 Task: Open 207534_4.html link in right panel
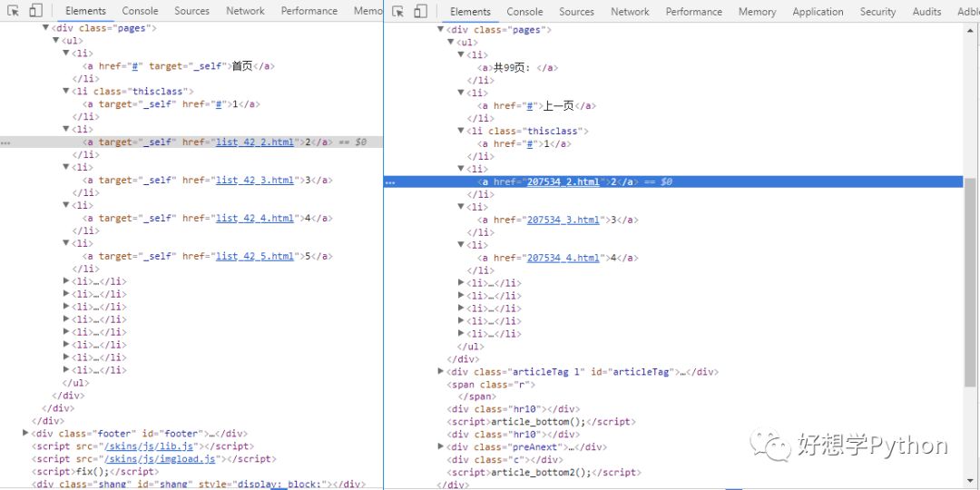pyautogui.click(x=563, y=258)
